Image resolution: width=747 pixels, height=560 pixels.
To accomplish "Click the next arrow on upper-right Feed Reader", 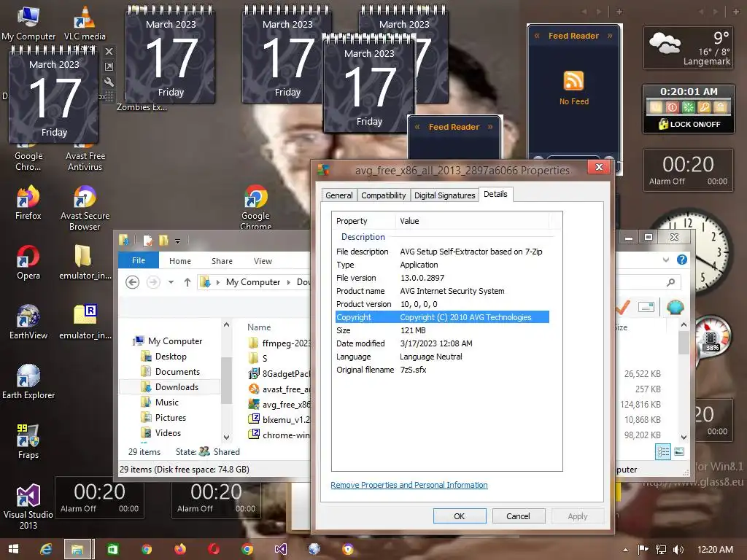I will tap(610, 36).
